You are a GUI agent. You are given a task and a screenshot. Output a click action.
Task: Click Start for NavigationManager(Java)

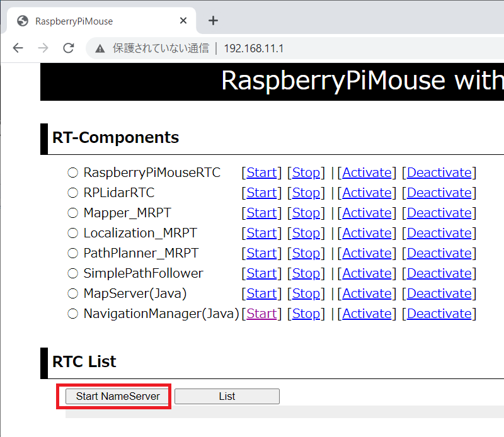(x=261, y=314)
